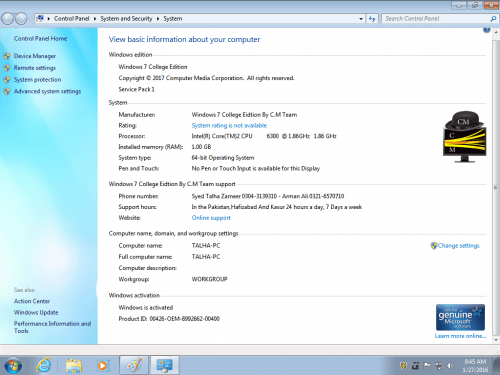
Task: Click the volume speaker tray icon
Action: click(x=450, y=366)
